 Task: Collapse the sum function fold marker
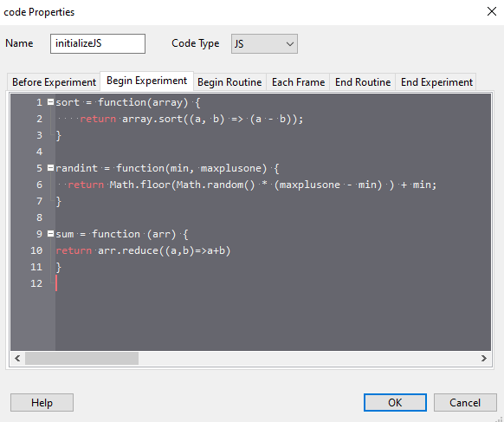[50, 233]
